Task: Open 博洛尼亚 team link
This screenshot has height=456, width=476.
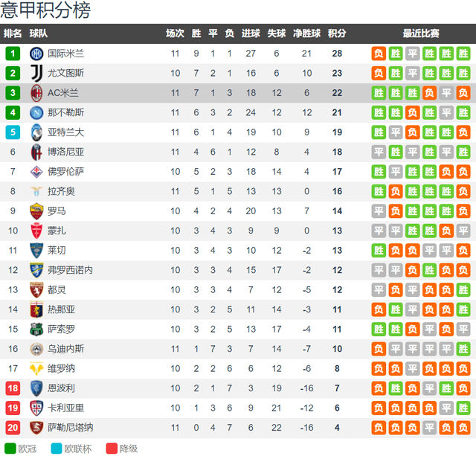Action: (x=66, y=152)
